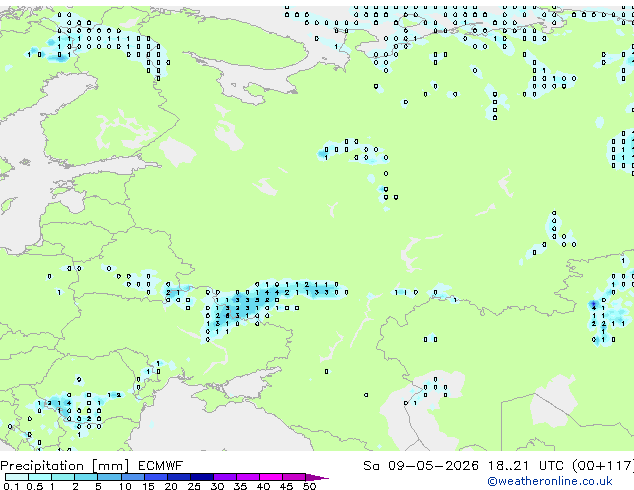
Task: Select the 40–45 mm magenta legend swatch
Action: pos(271,477)
